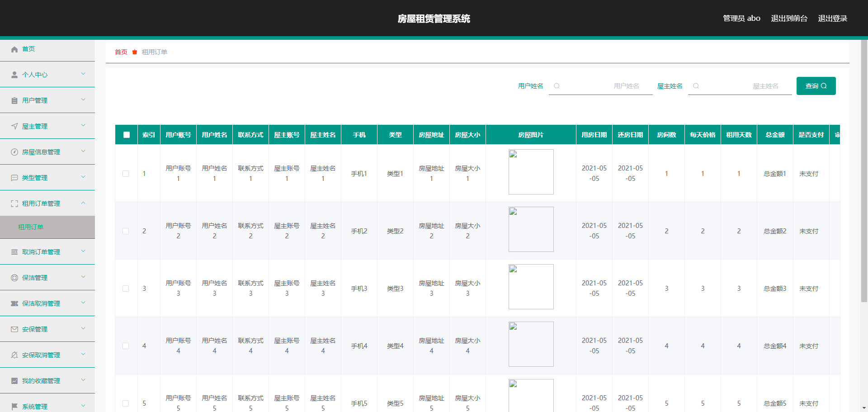The height and width of the screenshot is (412, 868).
Task: Expand the 屋主管理 menu chevron
Action: [x=83, y=125]
